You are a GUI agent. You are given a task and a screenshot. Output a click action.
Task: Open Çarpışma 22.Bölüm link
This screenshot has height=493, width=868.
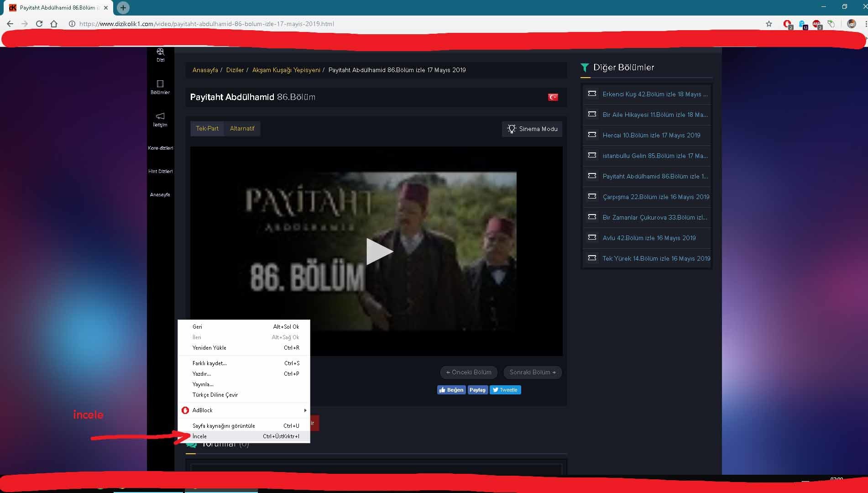[x=656, y=197]
